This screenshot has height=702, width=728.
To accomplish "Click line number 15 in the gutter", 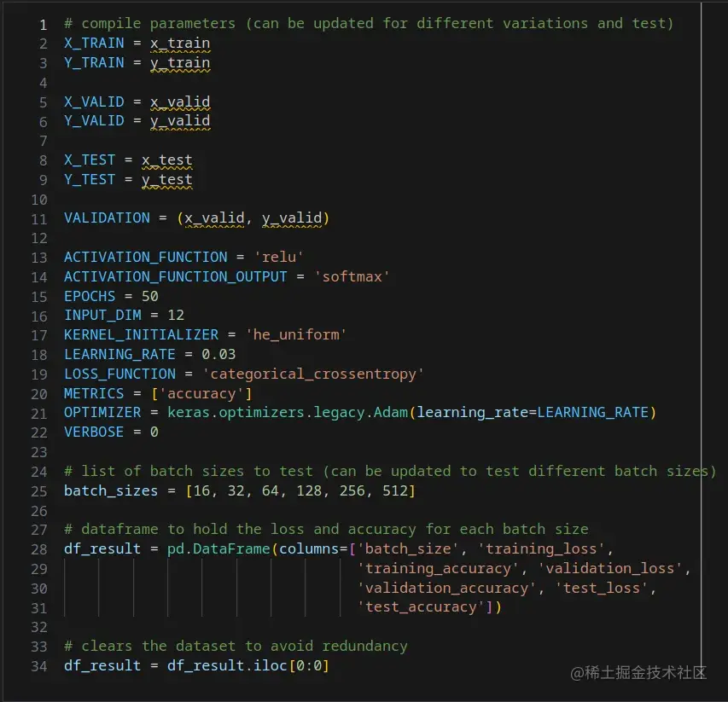I will pos(39,296).
